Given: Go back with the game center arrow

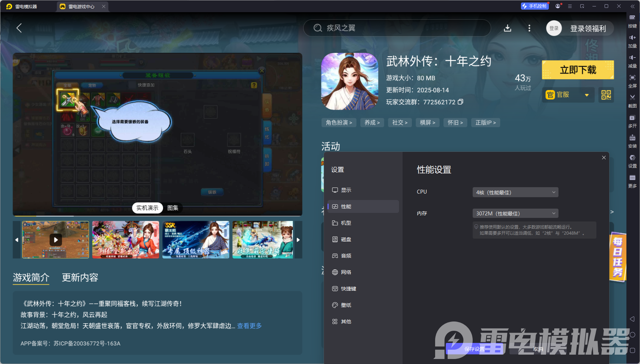Looking at the screenshot, I should click(19, 28).
